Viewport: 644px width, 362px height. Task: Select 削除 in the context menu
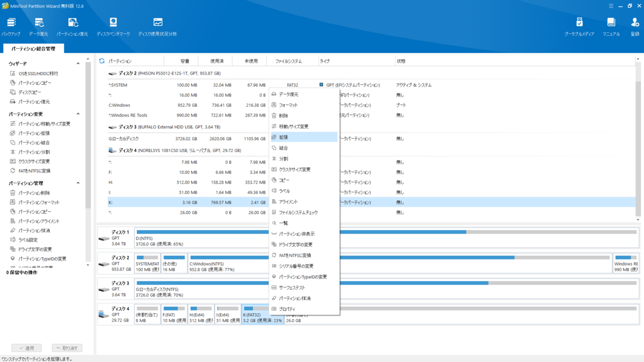(304, 116)
